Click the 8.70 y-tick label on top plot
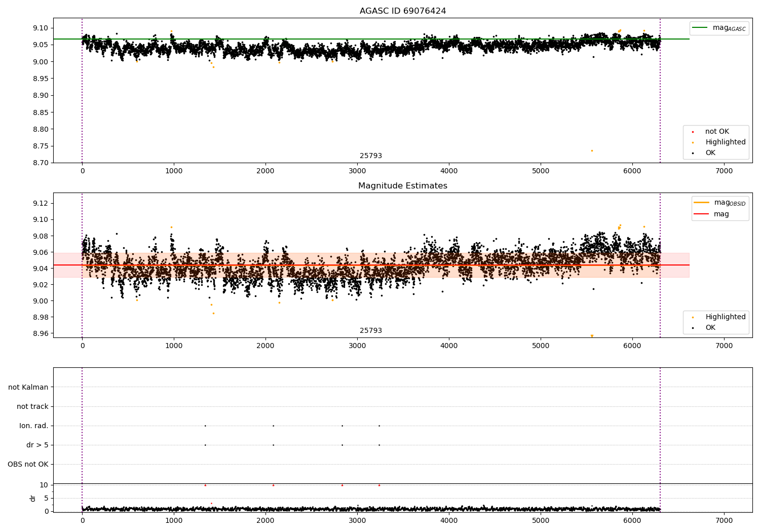The height and width of the screenshot is (532, 760). (40, 163)
